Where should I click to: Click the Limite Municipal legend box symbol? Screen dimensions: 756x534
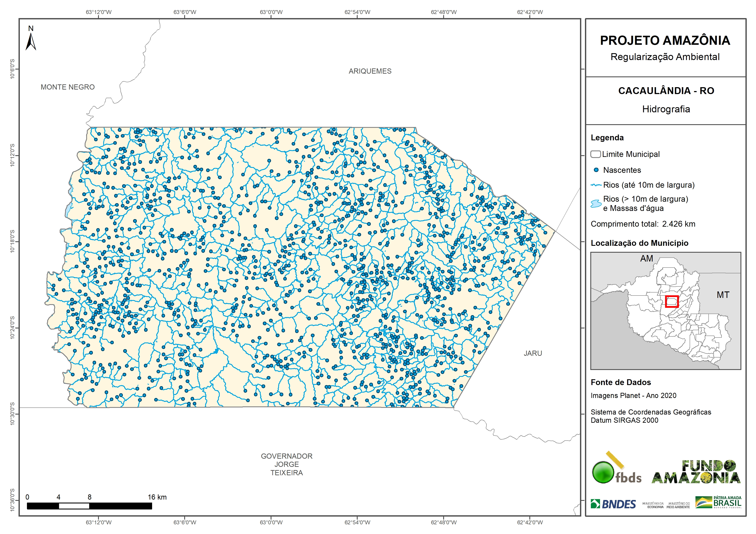595,154
